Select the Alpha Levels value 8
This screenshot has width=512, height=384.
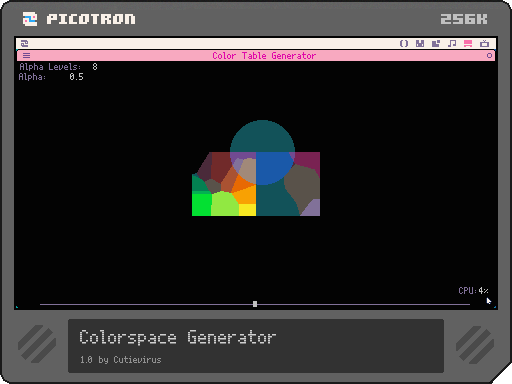pyautogui.click(x=95, y=67)
